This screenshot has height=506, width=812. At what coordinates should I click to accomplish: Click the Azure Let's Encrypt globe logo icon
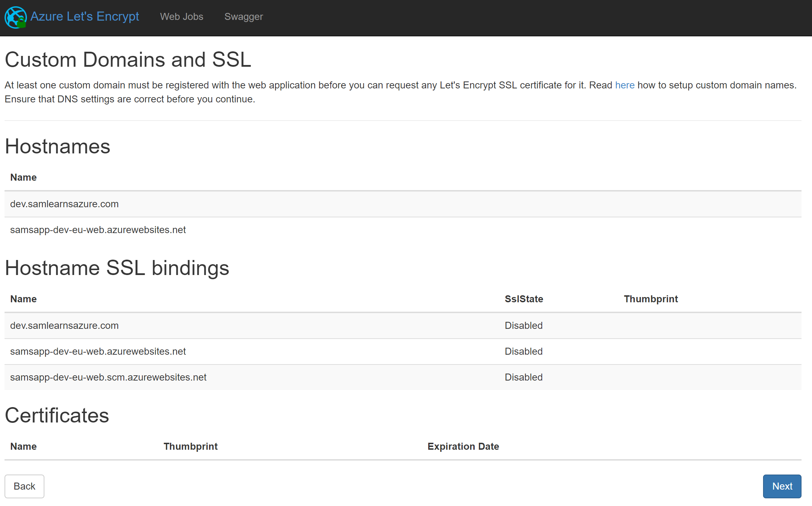(15, 17)
